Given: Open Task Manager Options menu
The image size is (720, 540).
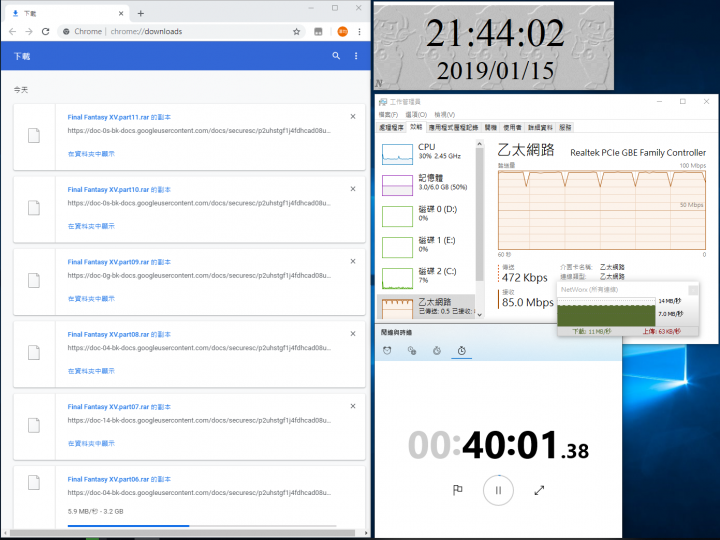Looking at the screenshot, I should tap(416, 115).
